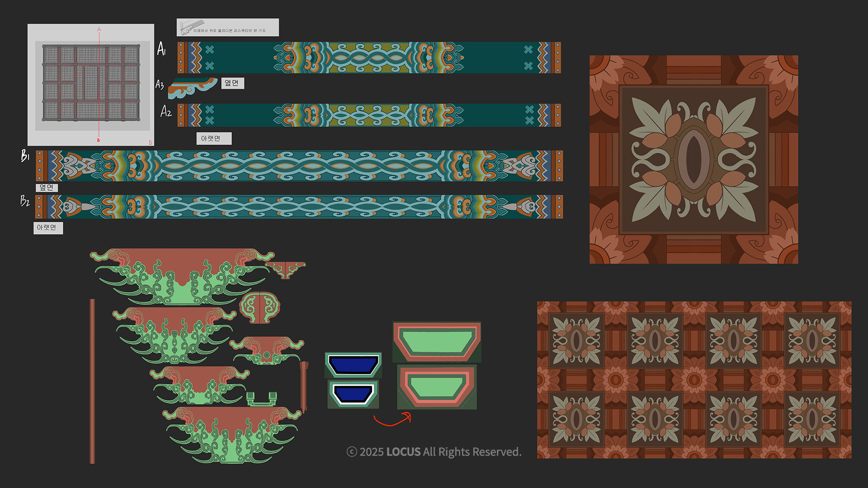Open the tiled ceiling pattern preview
Screen dimensions: 868x488
tap(694, 380)
